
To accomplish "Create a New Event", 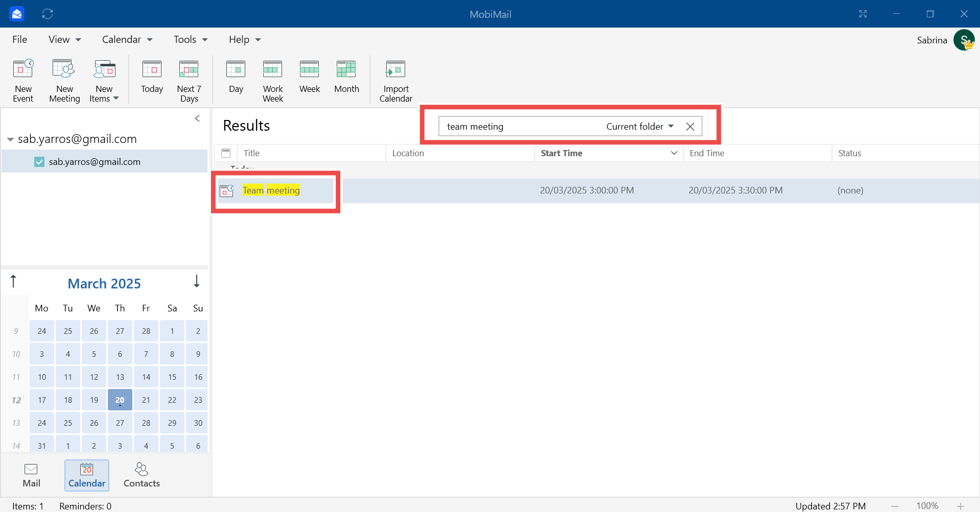I will coord(23,81).
